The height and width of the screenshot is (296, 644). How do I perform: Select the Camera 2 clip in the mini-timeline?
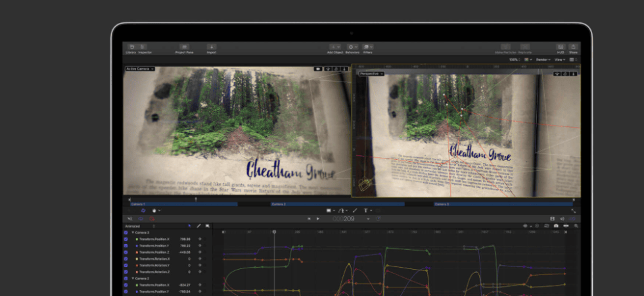(337, 204)
